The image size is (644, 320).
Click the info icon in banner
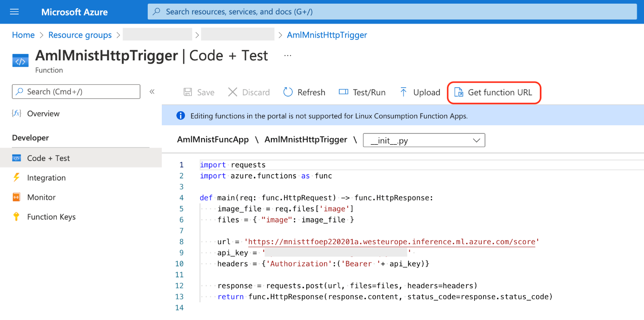coord(181,116)
